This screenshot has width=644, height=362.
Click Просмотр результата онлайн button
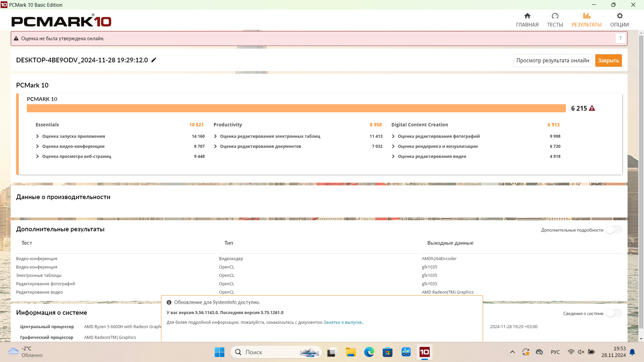pyautogui.click(x=552, y=61)
